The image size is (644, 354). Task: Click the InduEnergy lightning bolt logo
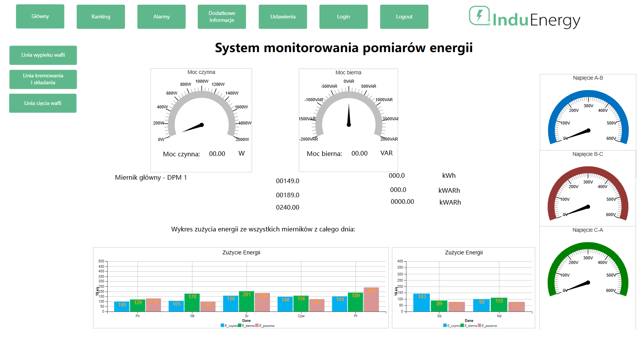479,16
